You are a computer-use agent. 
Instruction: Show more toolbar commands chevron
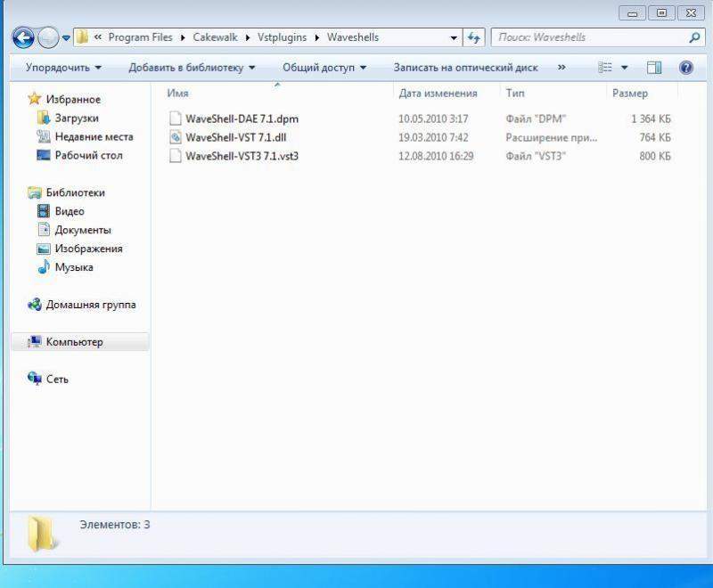[561, 67]
